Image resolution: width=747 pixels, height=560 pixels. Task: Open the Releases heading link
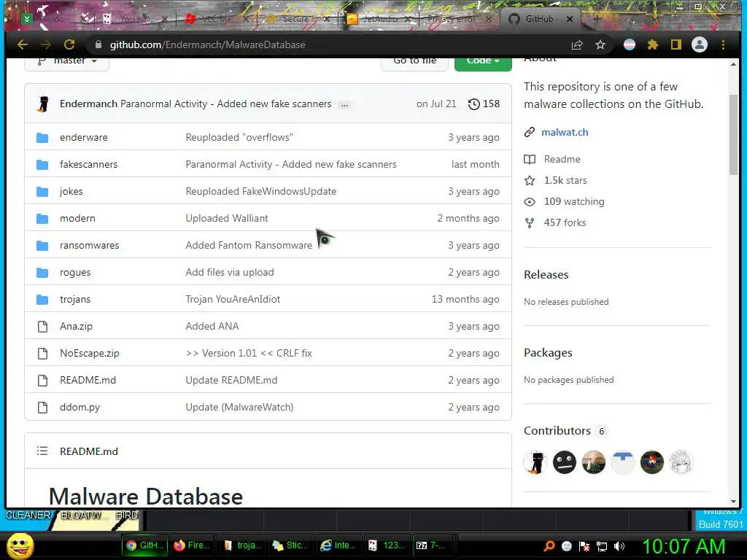546,275
